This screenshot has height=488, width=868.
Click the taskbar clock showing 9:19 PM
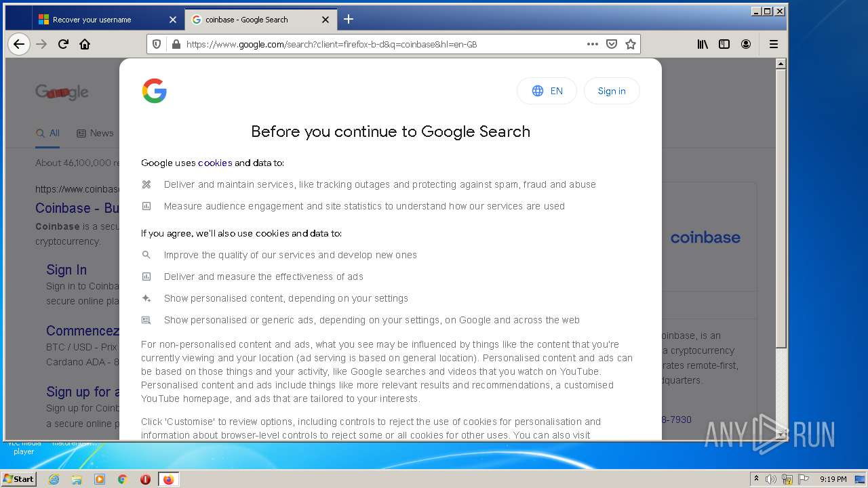pos(833,479)
